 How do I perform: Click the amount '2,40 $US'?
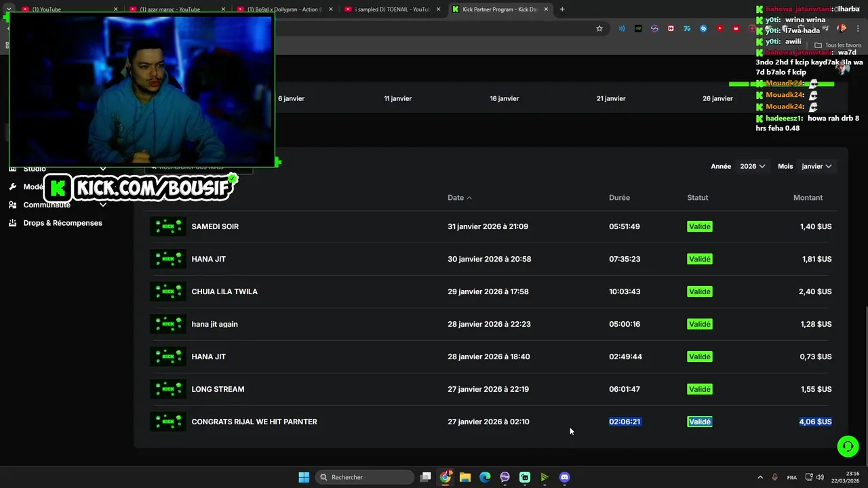(x=815, y=291)
